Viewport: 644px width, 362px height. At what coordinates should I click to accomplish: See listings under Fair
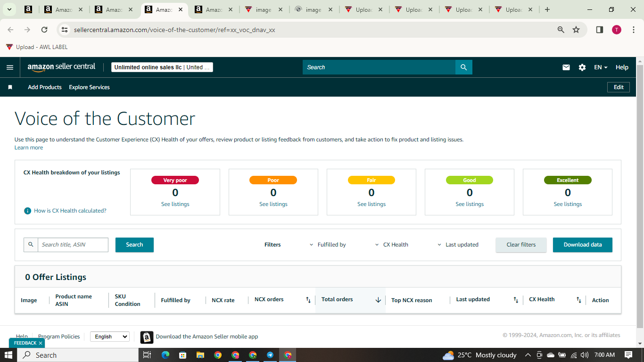click(x=372, y=204)
